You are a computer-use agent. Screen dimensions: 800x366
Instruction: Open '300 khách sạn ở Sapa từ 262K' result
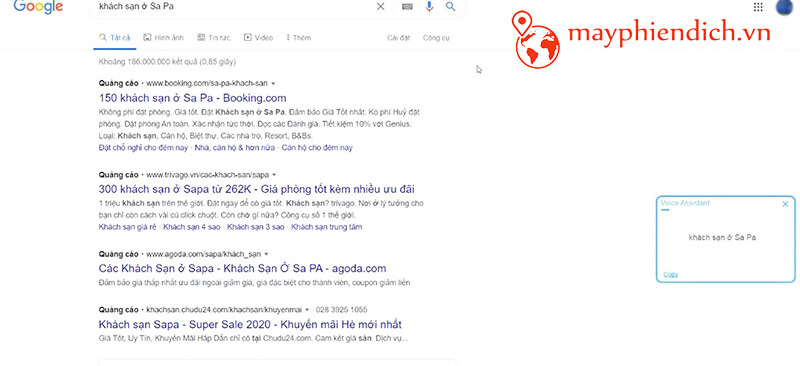point(257,189)
